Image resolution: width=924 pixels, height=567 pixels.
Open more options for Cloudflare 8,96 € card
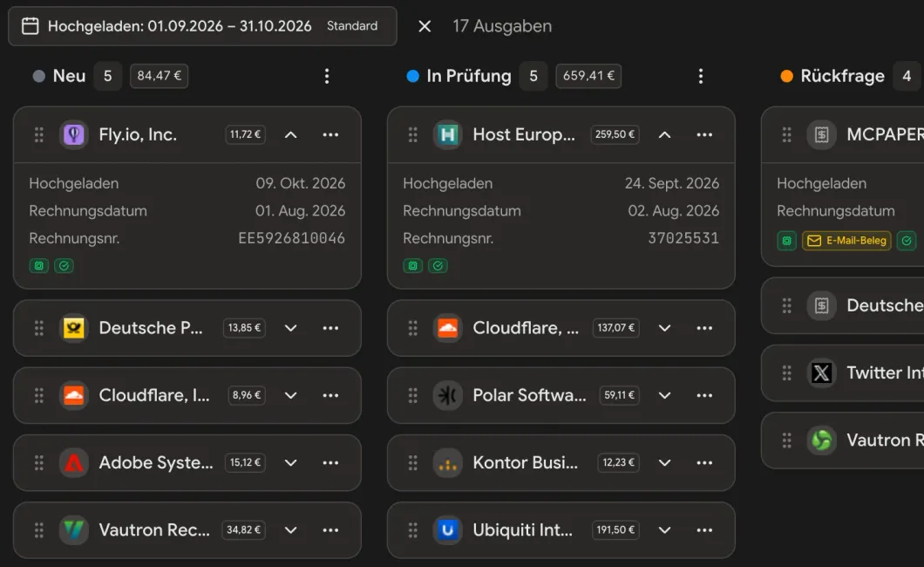click(330, 395)
